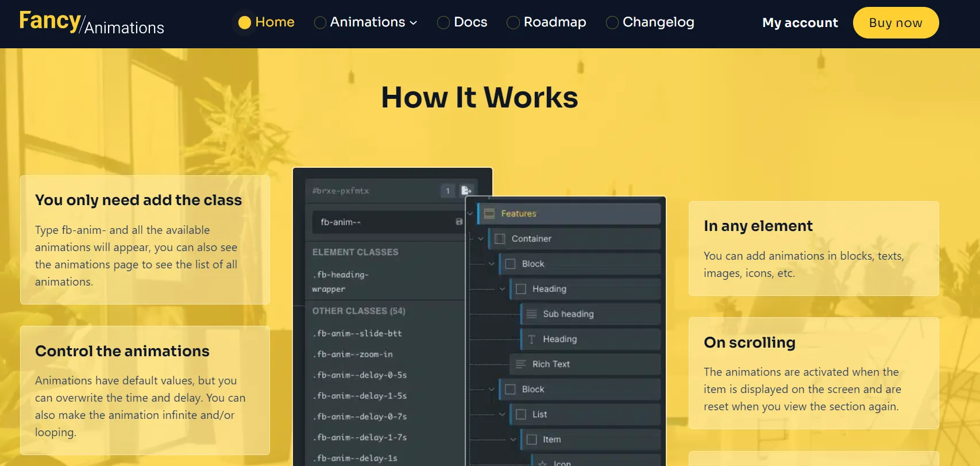Select the Docs radio circle

tap(443, 22)
